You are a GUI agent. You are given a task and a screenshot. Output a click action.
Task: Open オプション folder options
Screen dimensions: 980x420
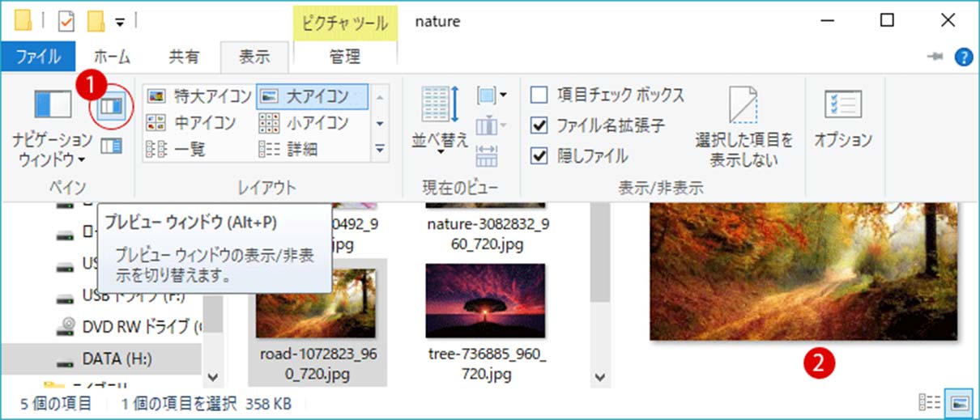842,119
